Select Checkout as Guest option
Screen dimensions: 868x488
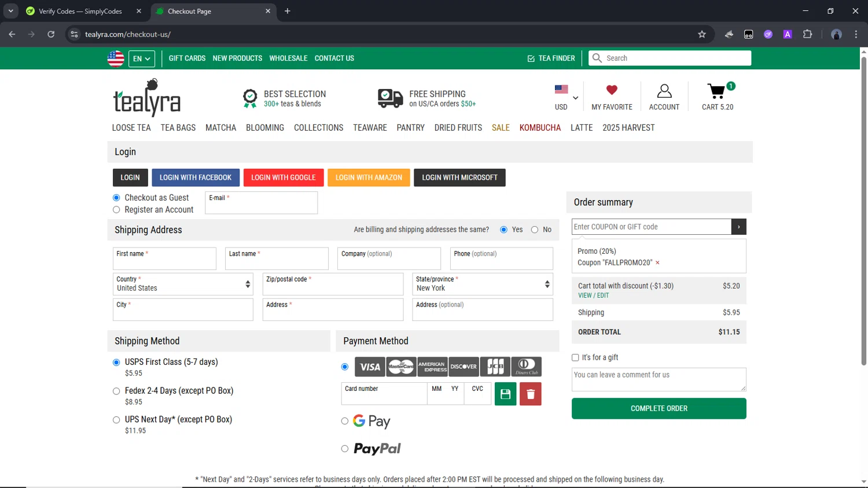pos(116,198)
